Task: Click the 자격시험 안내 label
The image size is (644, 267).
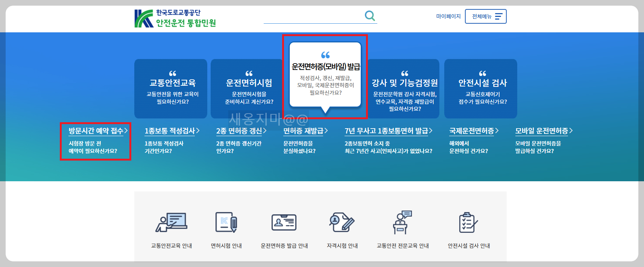Action: [x=342, y=246]
